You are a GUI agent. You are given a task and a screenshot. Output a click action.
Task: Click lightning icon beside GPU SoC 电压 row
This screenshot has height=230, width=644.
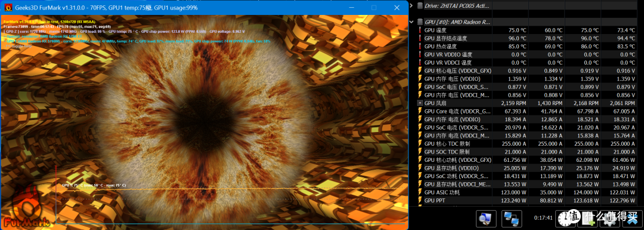point(420,87)
